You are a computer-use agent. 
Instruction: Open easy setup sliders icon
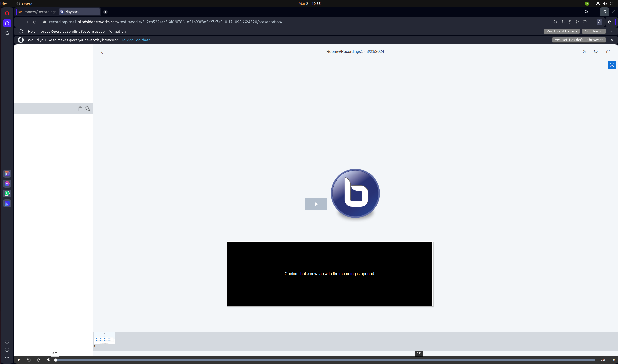click(x=592, y=22)
